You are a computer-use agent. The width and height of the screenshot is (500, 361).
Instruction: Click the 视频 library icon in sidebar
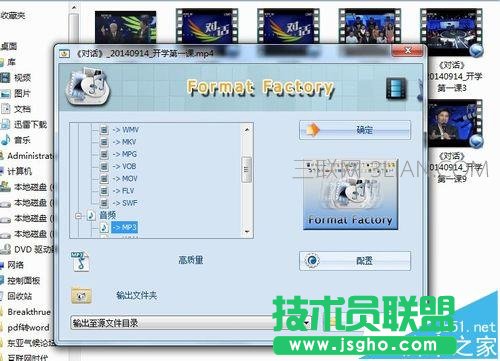pyautogui.click(x=5, y=78)
